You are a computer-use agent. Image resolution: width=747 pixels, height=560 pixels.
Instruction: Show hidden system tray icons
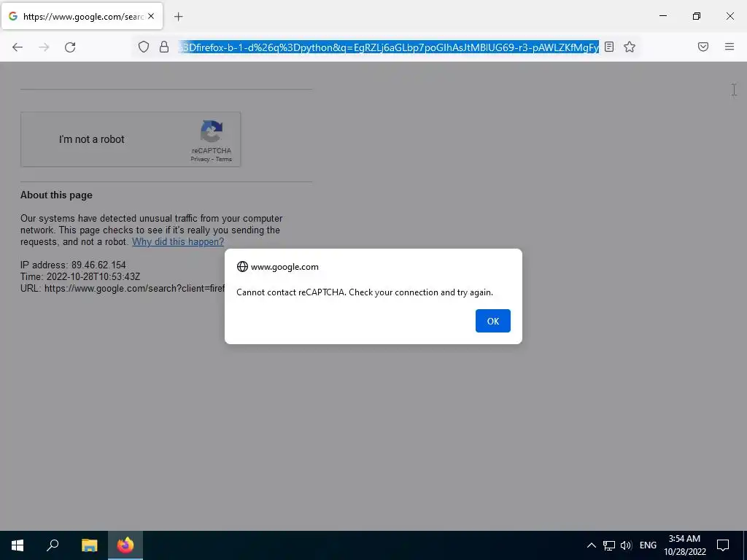(591, 545)
